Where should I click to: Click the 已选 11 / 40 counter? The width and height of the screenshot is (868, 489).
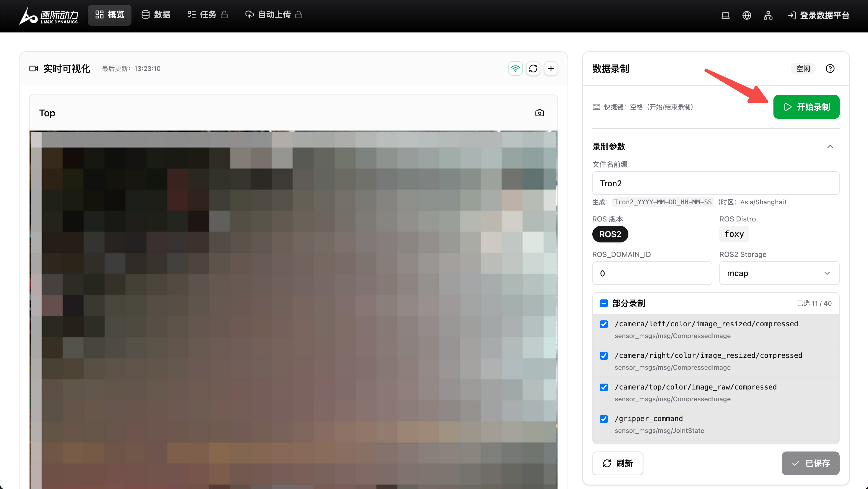tap(814, 304)
